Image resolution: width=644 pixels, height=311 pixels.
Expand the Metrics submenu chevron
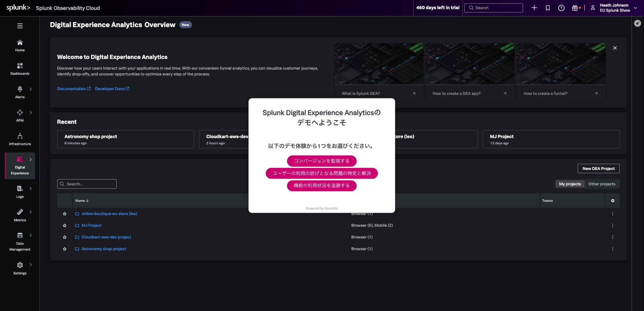point(31,212)
